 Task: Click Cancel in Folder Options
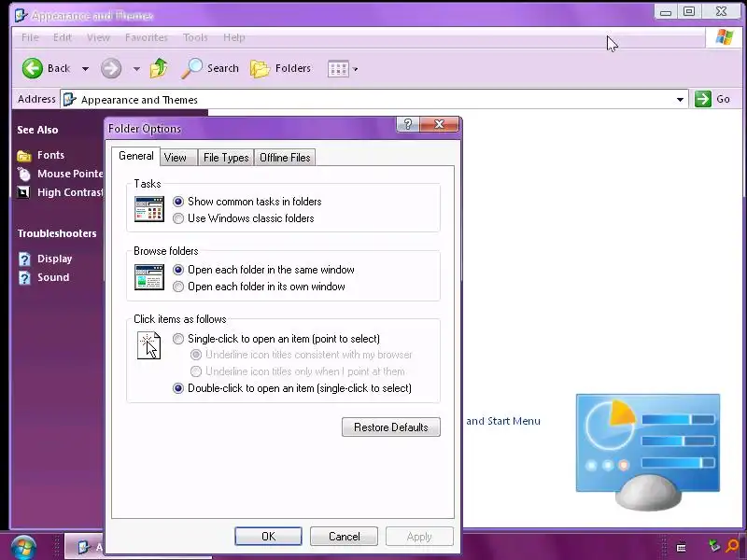coord(344,537)
